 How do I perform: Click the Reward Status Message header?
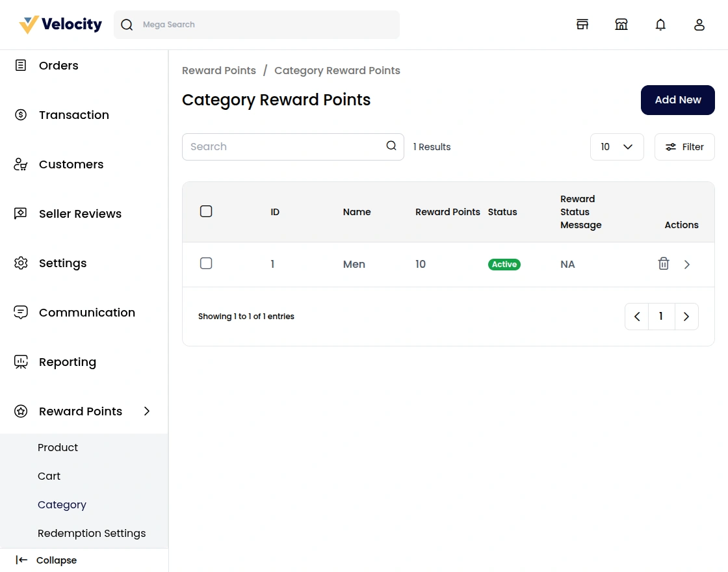coord(581,212)
